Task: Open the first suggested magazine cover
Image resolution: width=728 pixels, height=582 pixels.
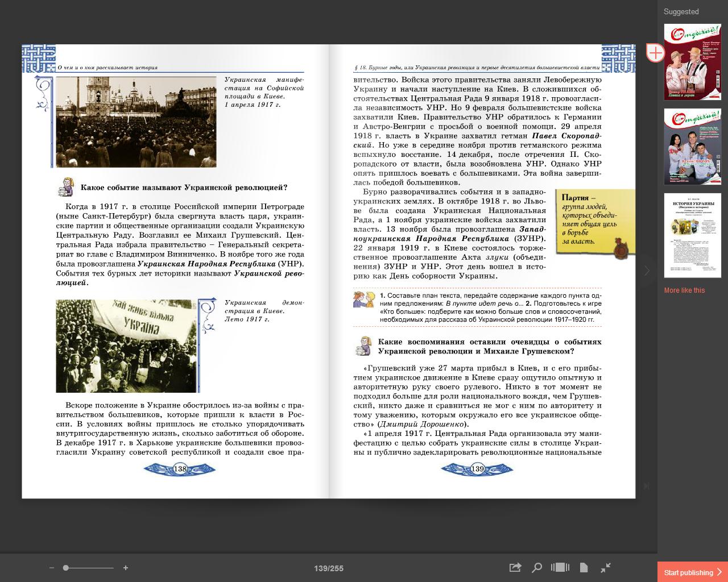Action: click(693, 62)
